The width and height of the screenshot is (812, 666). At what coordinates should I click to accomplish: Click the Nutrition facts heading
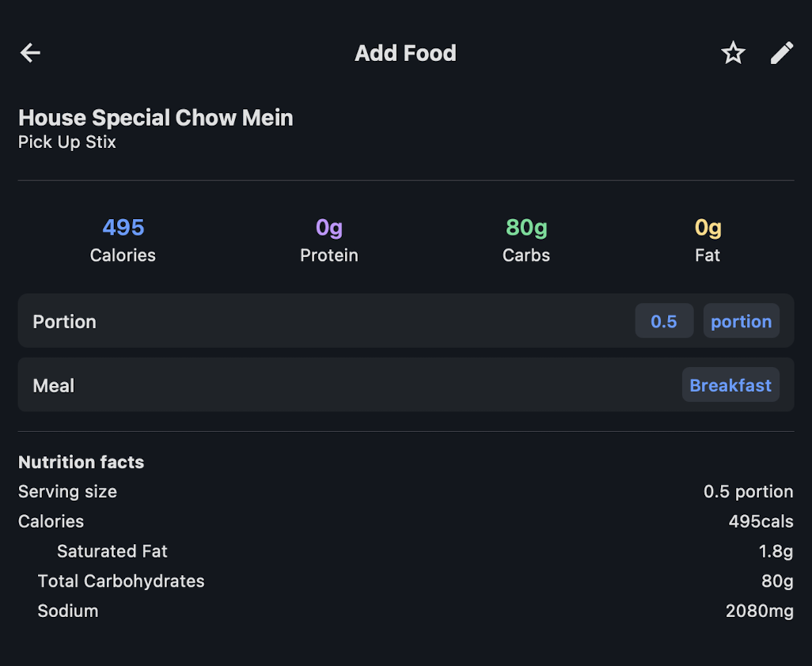coord(82,462)
